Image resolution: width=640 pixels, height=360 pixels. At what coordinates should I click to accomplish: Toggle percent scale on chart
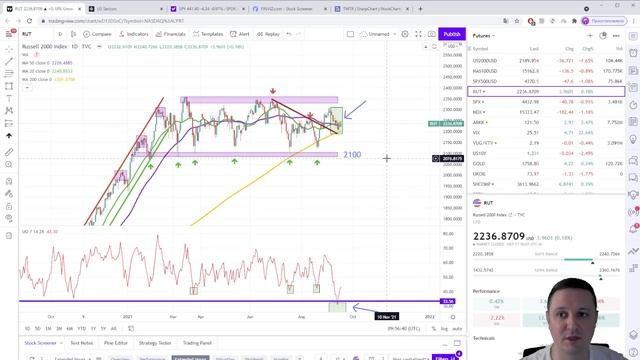pyautogui.click(x=434, y=329)
